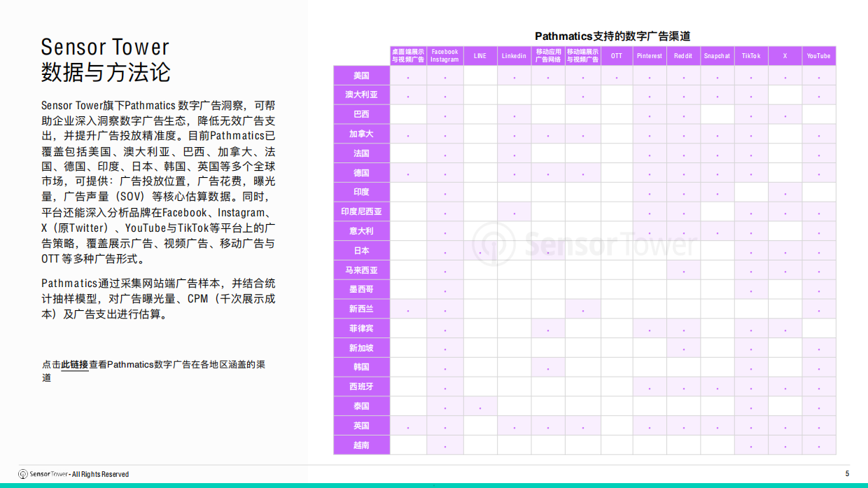Select the 泰国 row header

[x=361, y=406]
